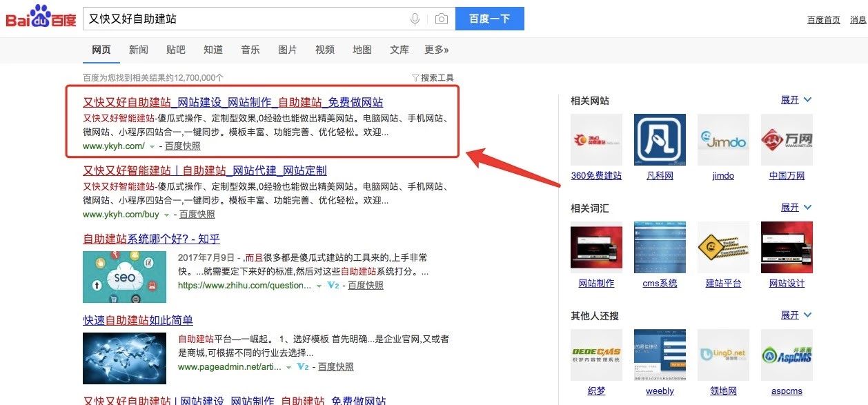The image size is (868, 405).
Task: Open dropdown arrow next to www.ykyh.com/buy
Action: pyautogui.click(x=166, y=215)
